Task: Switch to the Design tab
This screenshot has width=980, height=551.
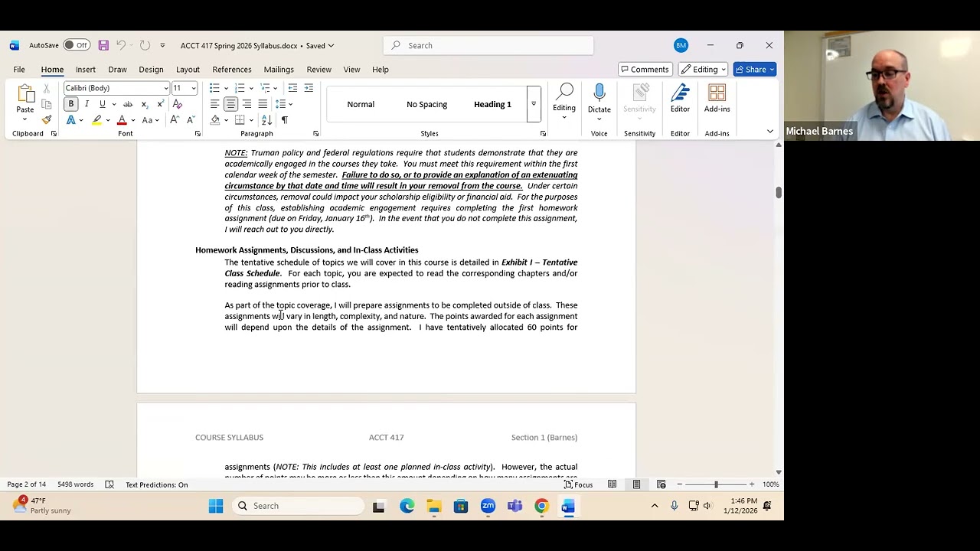Action: tap(151, 70)
